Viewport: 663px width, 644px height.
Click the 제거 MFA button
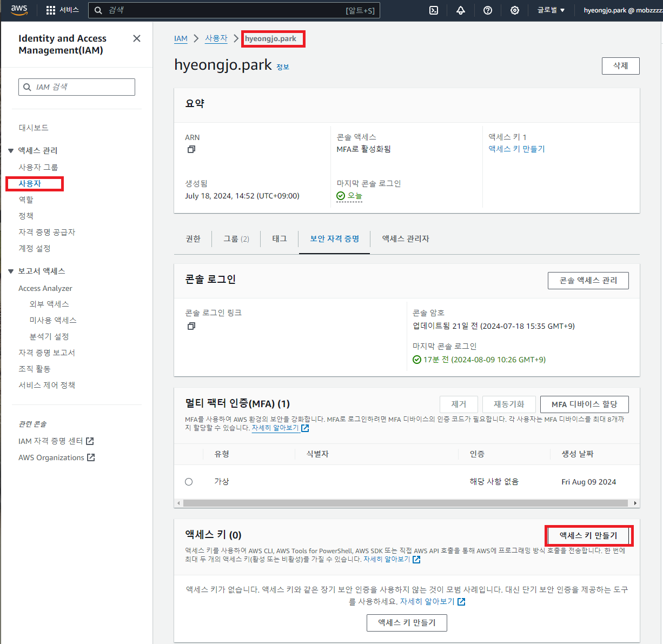click(x=459, y=404)
